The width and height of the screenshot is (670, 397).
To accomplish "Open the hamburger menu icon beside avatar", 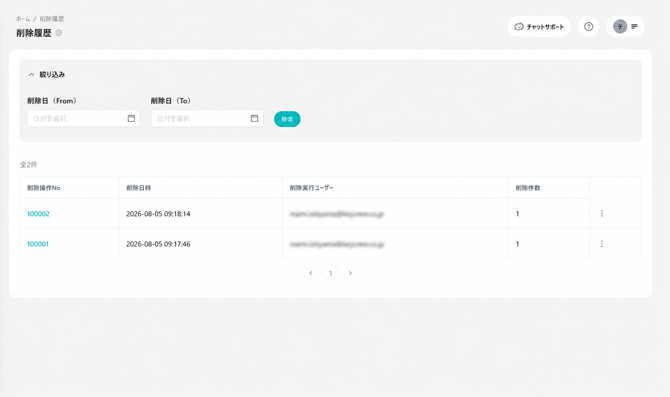I will pyautogui.click(x=635, y=26).
